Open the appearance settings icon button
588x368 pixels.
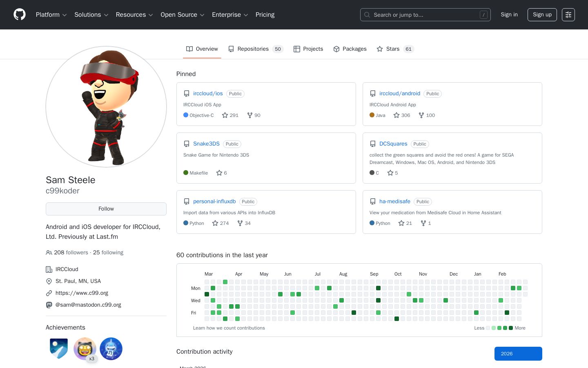tap(568, 15)
